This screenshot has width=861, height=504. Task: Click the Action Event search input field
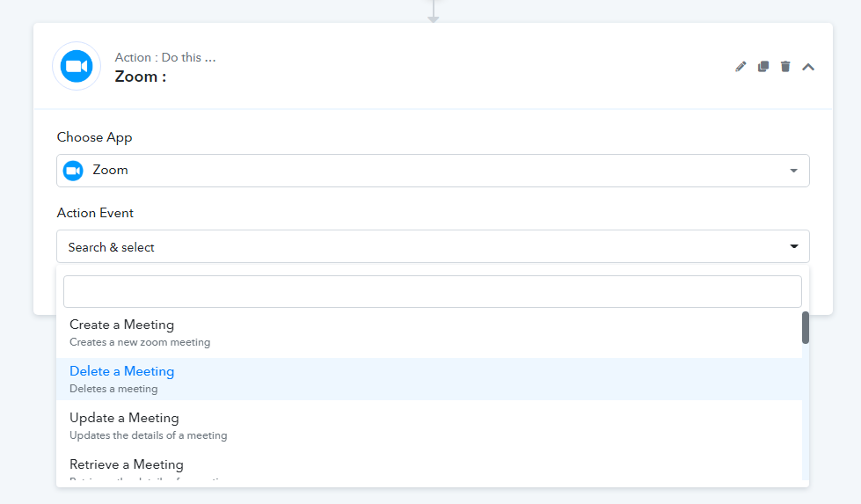tap(433, 291)
